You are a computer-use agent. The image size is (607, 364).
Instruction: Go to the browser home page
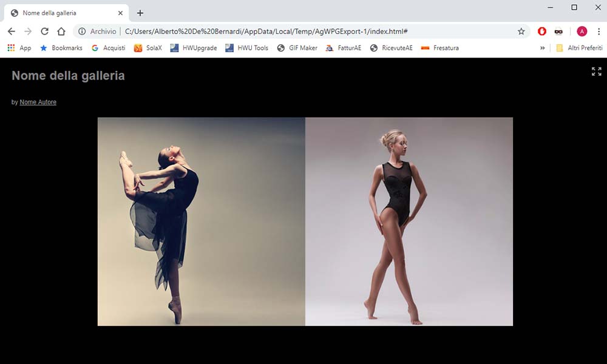[61, 32]
